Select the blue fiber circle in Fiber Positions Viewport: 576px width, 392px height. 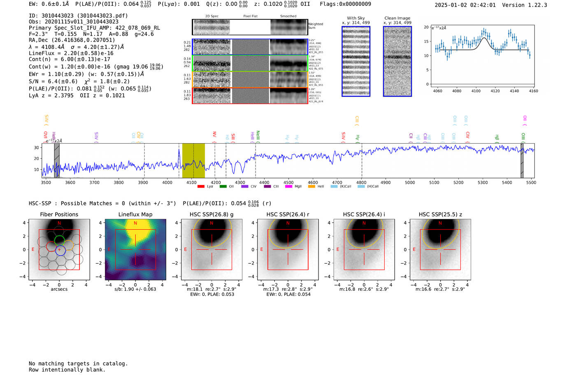60,251
